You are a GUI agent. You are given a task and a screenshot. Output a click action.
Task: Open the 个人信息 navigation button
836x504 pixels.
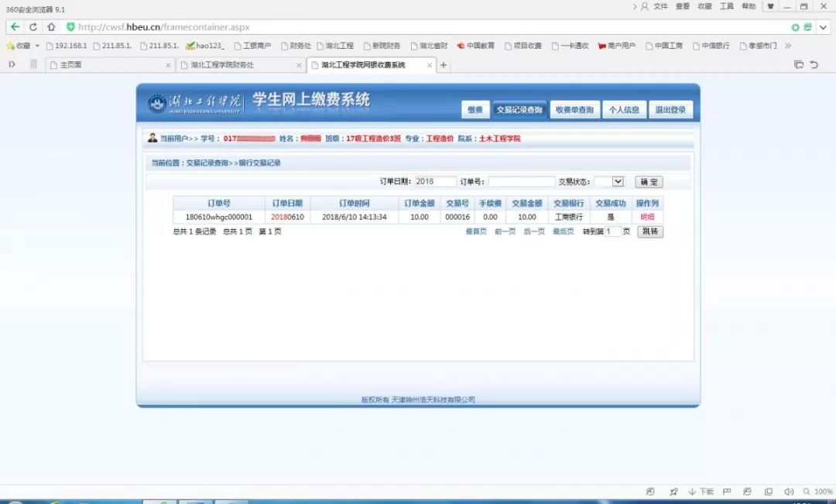pos(625,110)
